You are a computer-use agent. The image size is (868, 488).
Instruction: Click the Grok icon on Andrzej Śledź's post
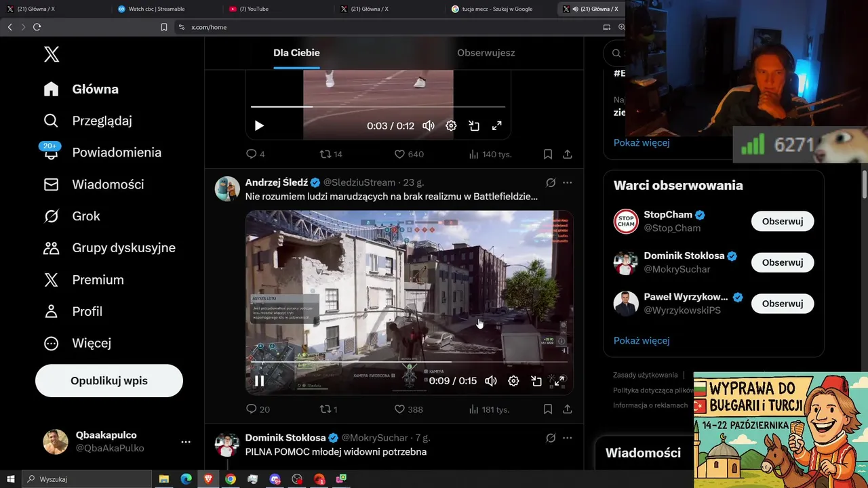click(x=551, y=182)
